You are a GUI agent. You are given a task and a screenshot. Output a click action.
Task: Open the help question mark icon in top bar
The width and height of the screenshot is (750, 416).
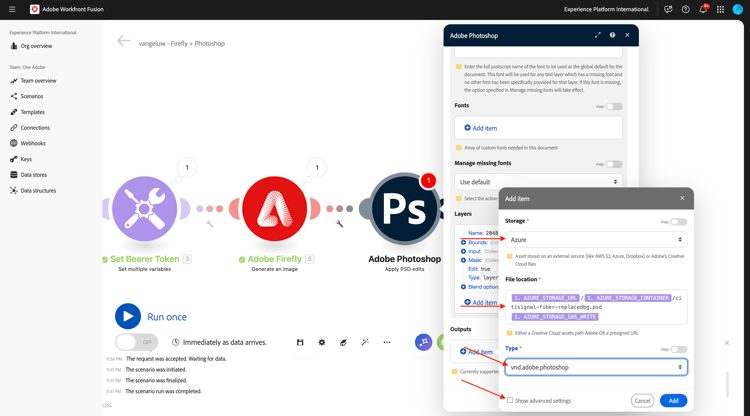[x=685, y=9]
